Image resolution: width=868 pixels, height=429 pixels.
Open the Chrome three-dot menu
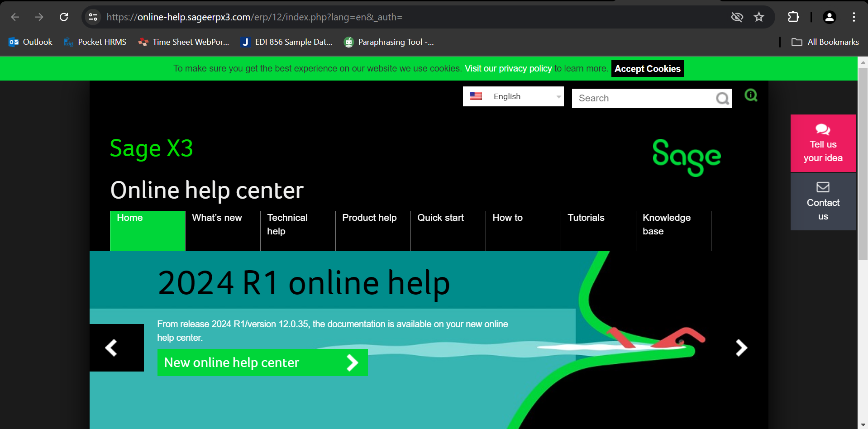[x=854, y=17]
